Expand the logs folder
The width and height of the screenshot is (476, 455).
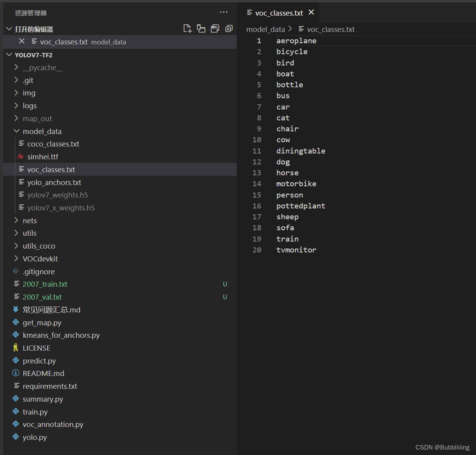pos(16,105)
